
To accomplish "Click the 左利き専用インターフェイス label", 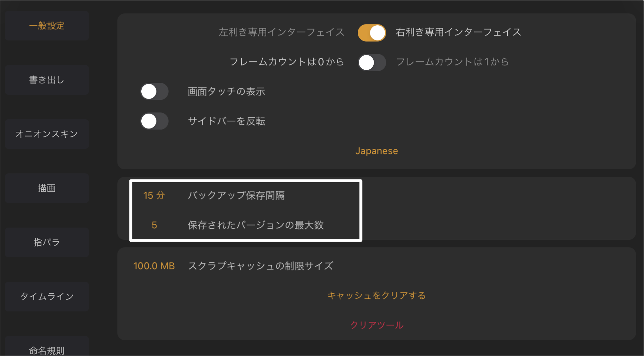I will (x=281, y=32).
